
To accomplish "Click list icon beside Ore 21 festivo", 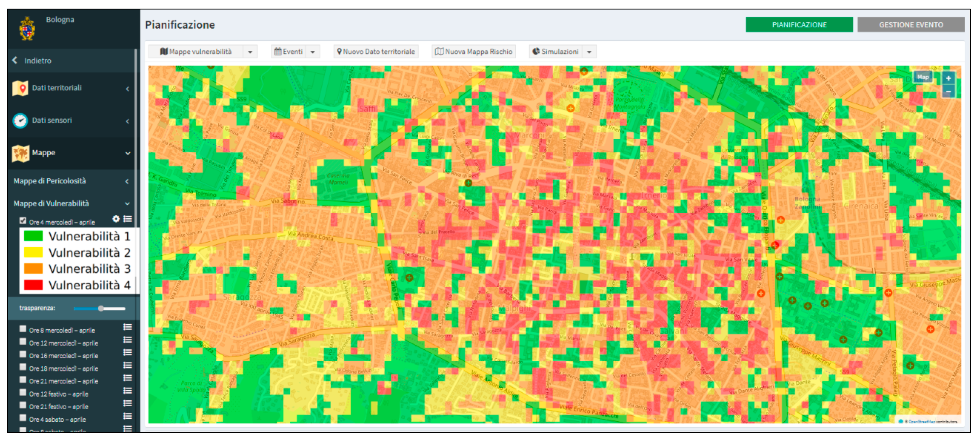I will (x=127, y=403).
